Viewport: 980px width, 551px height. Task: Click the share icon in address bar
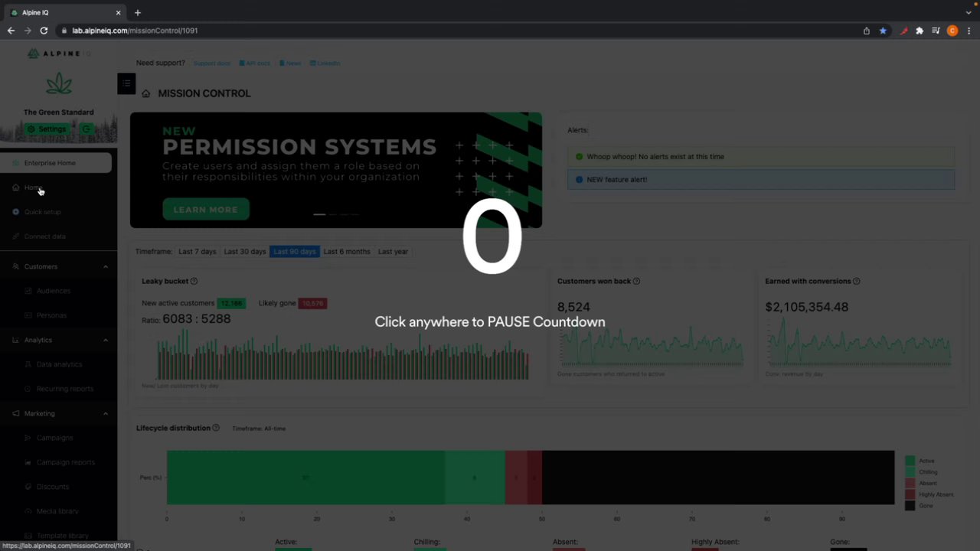point(866,31)
